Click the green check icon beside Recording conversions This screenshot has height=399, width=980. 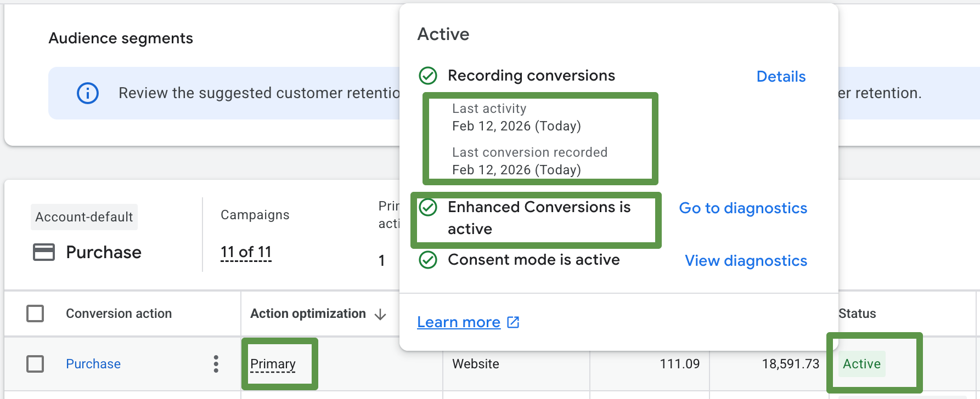428,76
